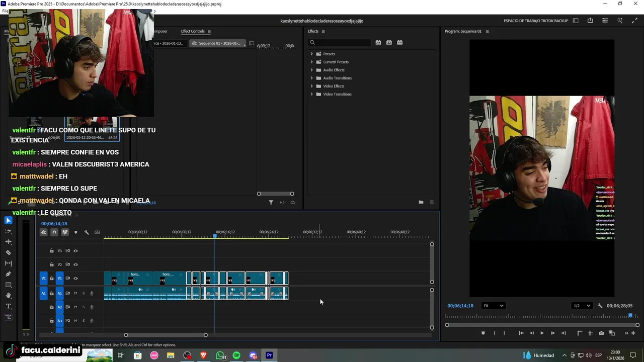
Task: Click the filter funnel icon in Effect Controls
Action: (271, 202)
